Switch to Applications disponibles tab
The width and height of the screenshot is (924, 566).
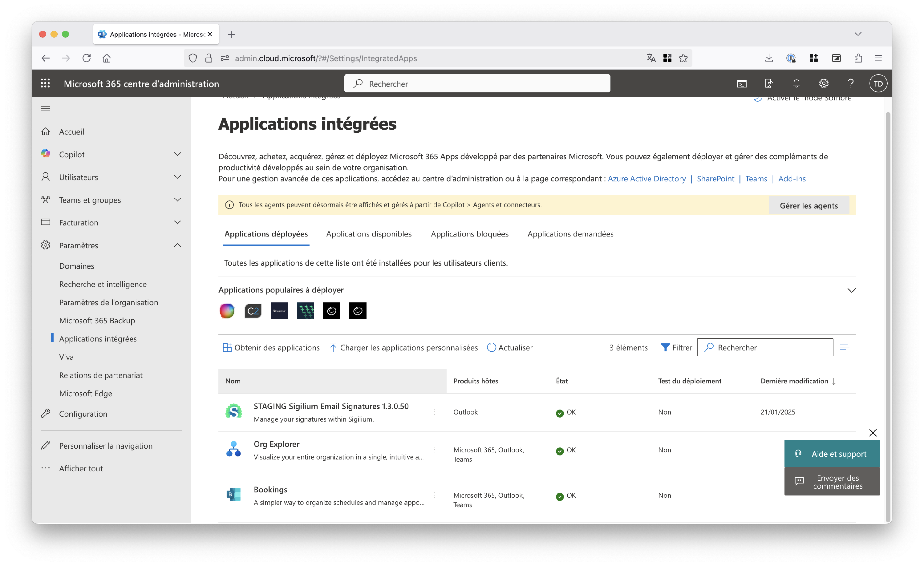(369, 234)
